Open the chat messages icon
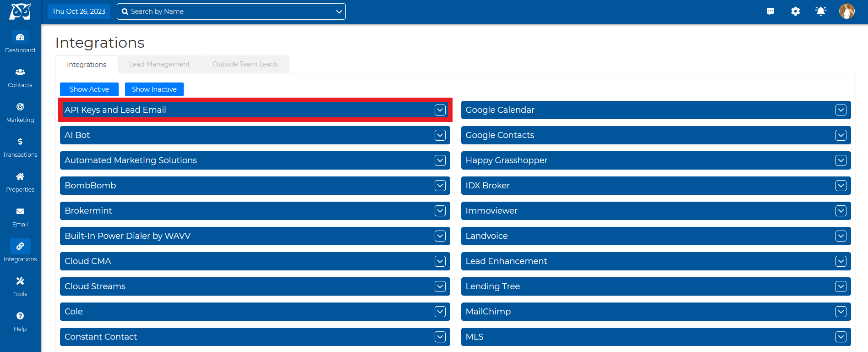Viewport: 868px width, 352px height. (x=770, y=11)
